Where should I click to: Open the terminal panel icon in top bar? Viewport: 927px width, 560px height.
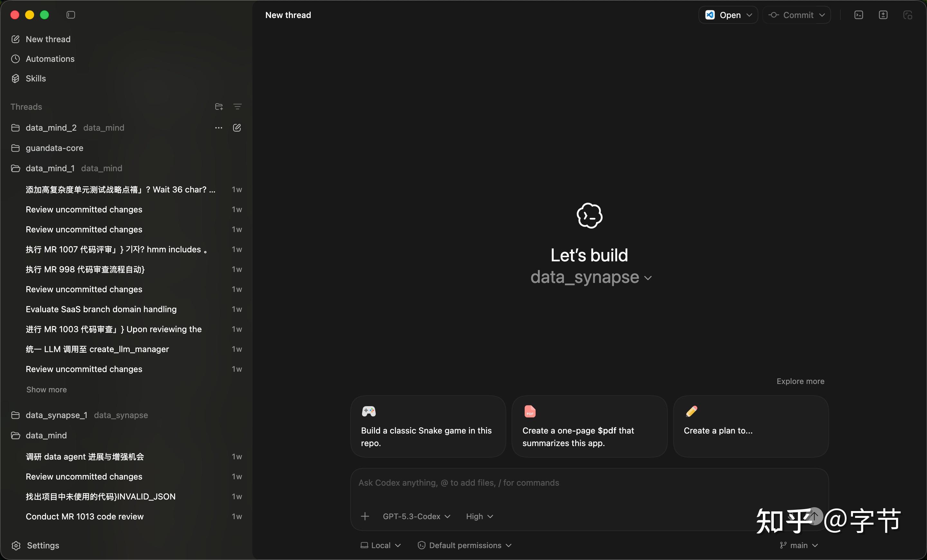click(x=858, y=15)
